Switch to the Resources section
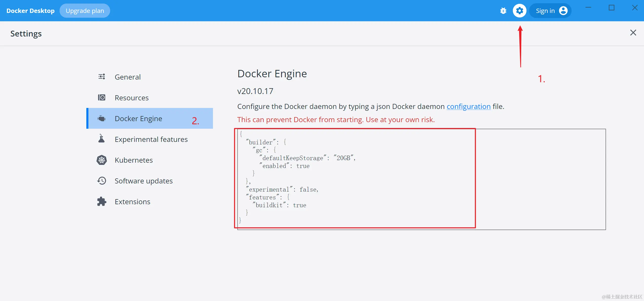Viewport: 644px width, 301px height. [x=131, y=98]
